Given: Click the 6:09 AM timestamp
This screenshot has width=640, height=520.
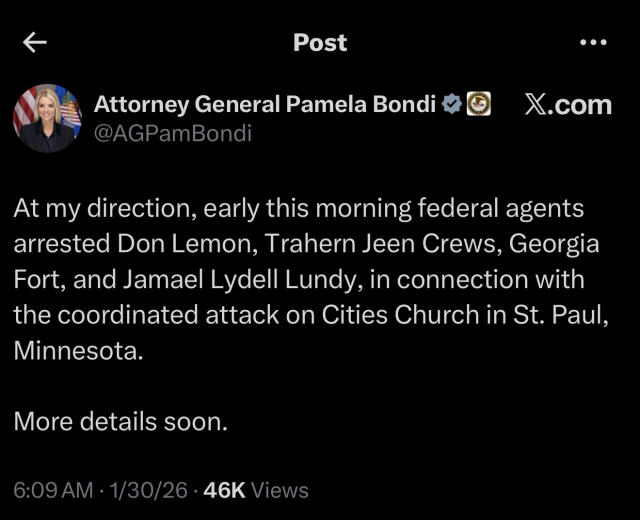Looking at the screenshot, I should point(54,490).
